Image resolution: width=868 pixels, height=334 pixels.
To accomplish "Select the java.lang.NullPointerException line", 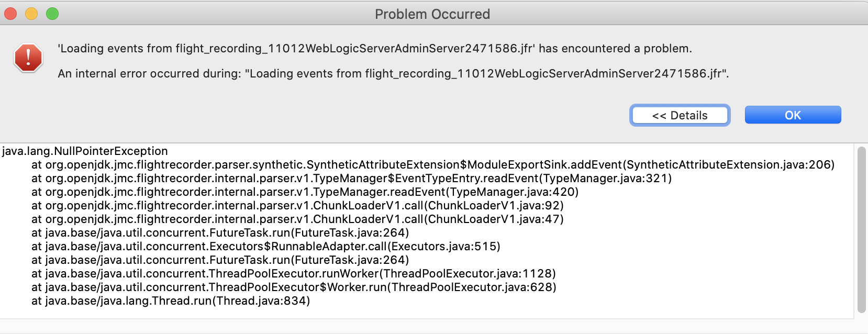I will tap(85, 151).
